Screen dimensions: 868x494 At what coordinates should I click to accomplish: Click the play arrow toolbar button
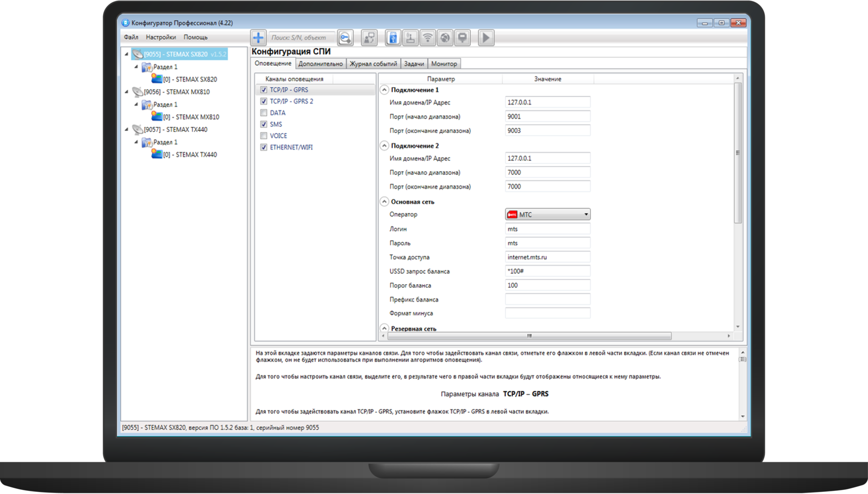[486, 38]
